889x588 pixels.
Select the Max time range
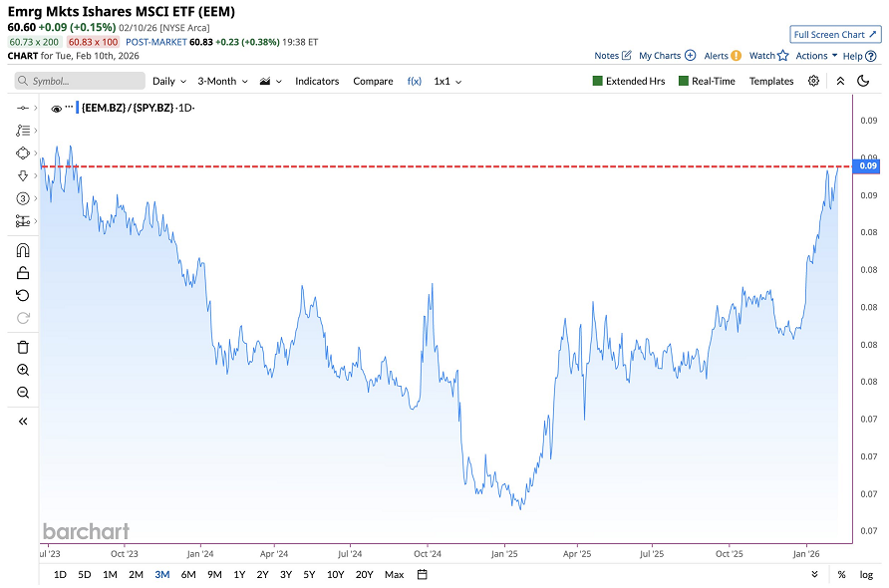pyautogui.click(x=394, y=574)
